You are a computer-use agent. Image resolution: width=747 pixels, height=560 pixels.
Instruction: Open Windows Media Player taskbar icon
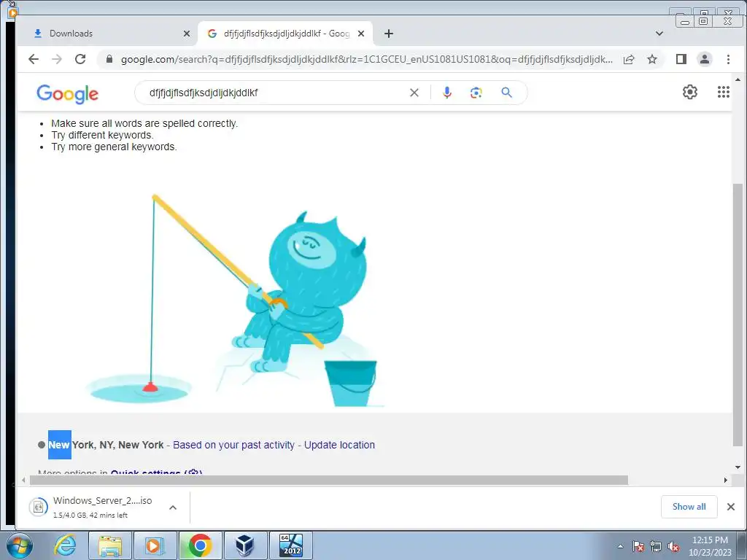[155, 545]
